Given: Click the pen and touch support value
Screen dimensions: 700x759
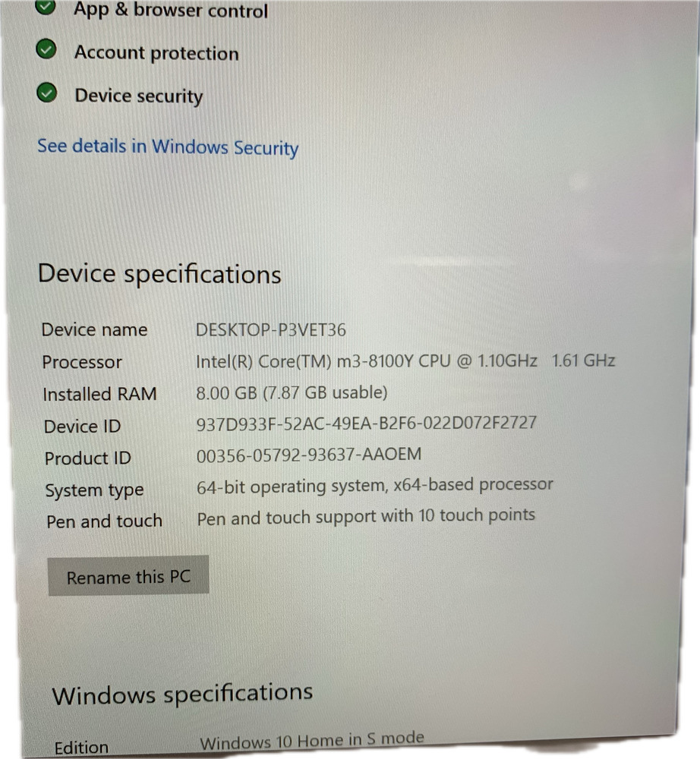Looking at the screenshot, I should click(x=366, y=517).
